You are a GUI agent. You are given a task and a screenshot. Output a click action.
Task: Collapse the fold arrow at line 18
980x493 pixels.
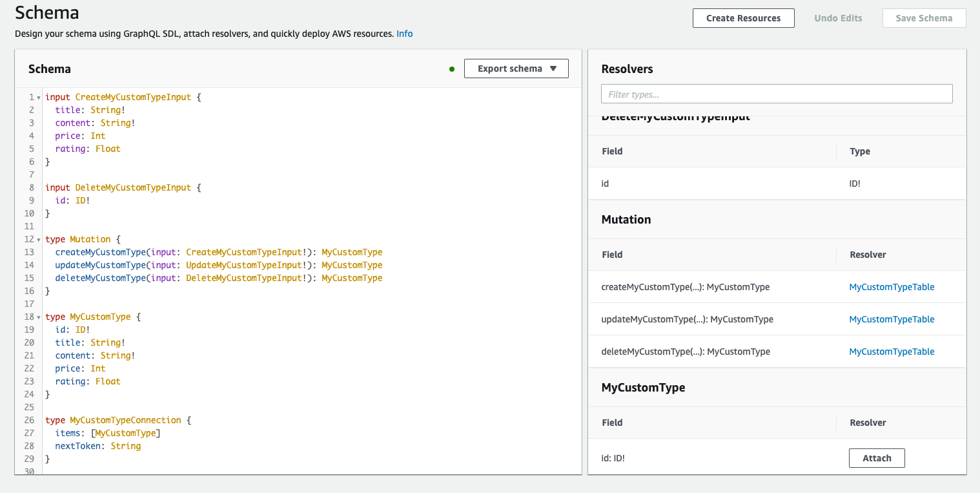(x=39, y=317)
